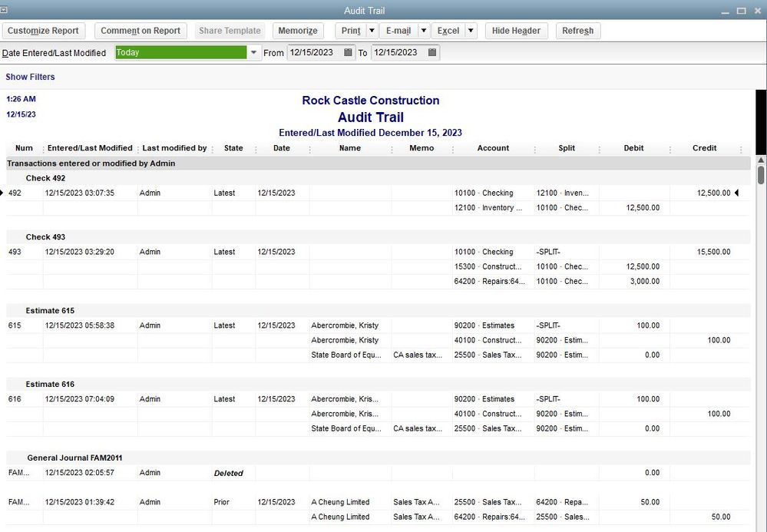Screen dimensions: 767x532
Task: Expand the E-mail dropdown arrow
Action: [423, 31]
